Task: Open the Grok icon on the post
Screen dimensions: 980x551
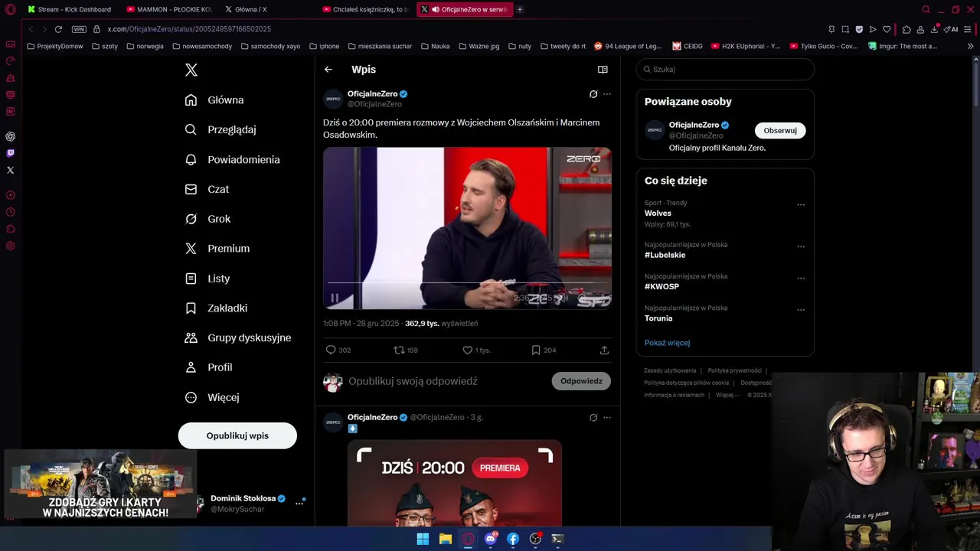Action: coord(593,94)
